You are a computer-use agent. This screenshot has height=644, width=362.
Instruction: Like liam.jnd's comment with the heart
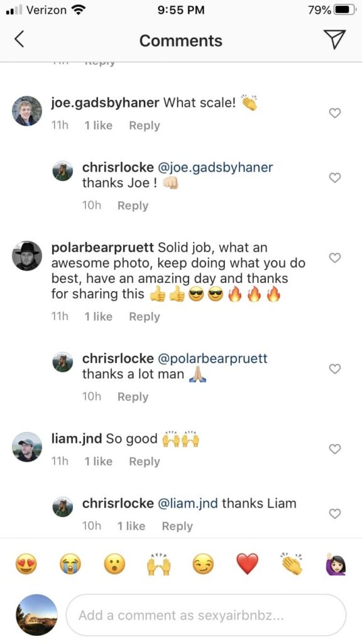[x=334, y=449]
